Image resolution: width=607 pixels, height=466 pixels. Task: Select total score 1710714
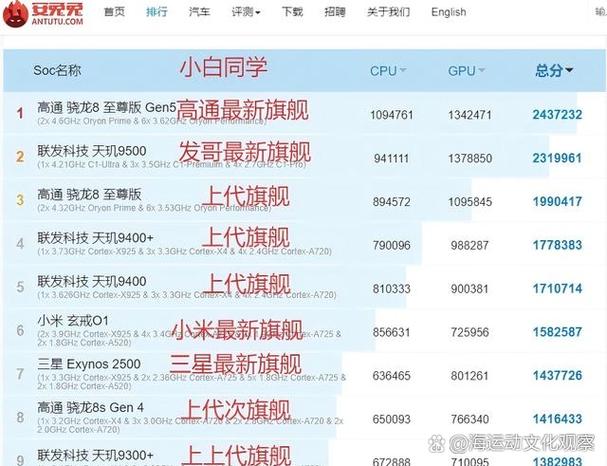click(557, 288)
